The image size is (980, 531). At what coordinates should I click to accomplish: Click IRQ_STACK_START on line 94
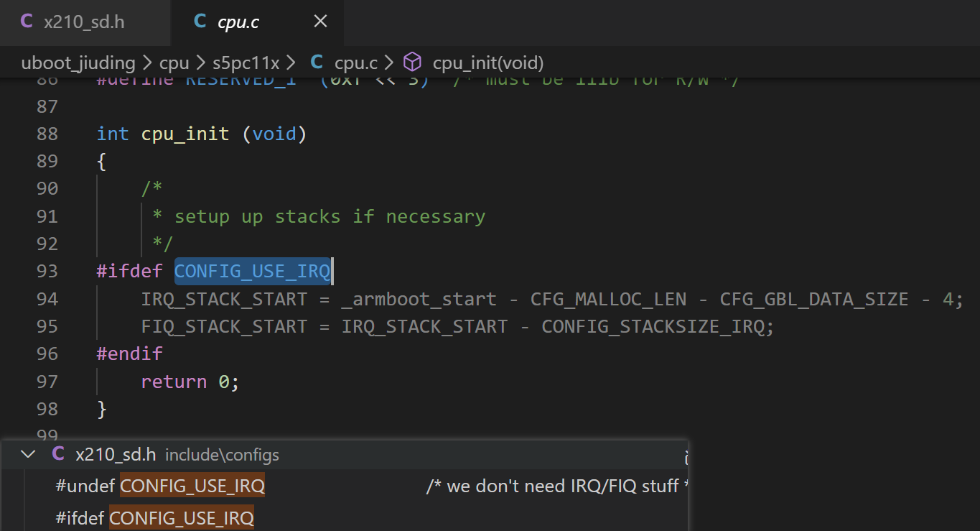tap(224, 299)
